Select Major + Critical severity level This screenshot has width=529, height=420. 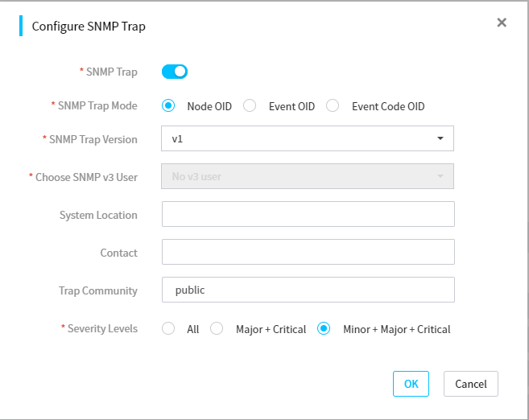pyautogui.click(x=217, y=328)
